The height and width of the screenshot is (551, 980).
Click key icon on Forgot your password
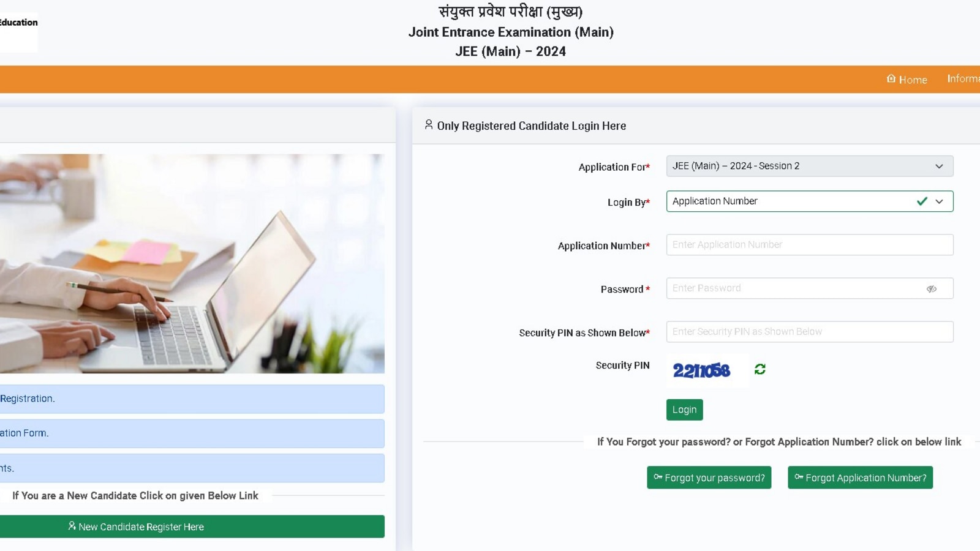pos(658,477)
